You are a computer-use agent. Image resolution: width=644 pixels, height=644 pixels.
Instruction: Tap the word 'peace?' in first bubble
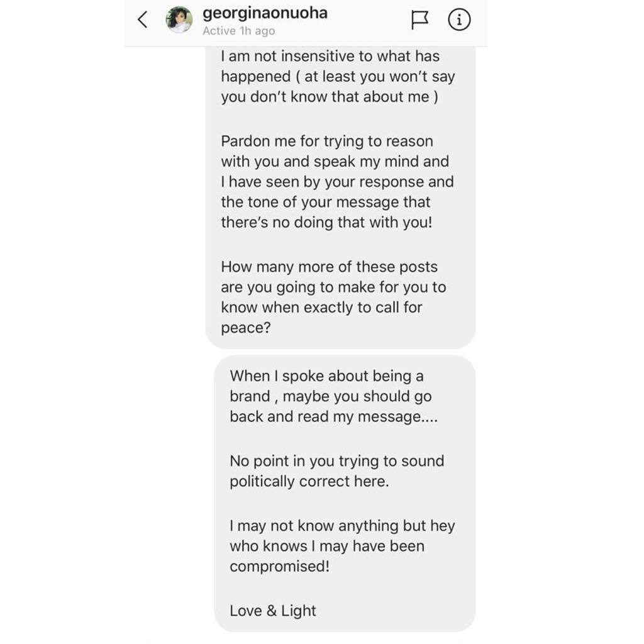[x=246, y=328]
